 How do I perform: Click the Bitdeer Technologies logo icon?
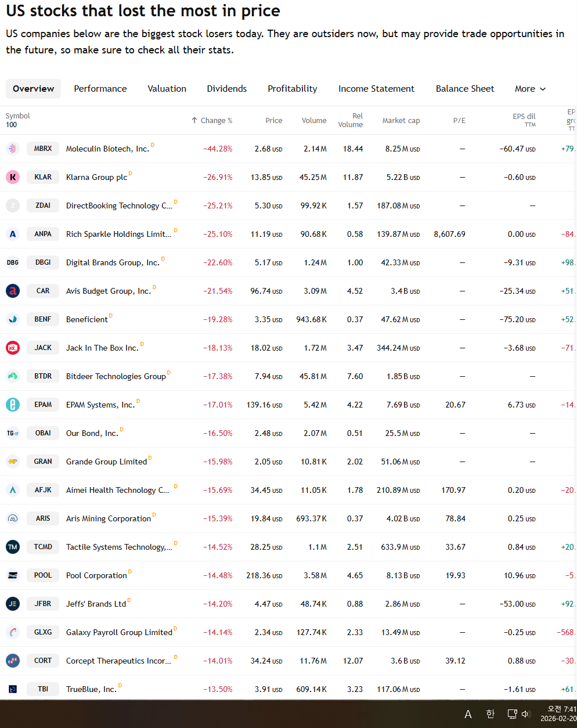[x=13, y=376]
